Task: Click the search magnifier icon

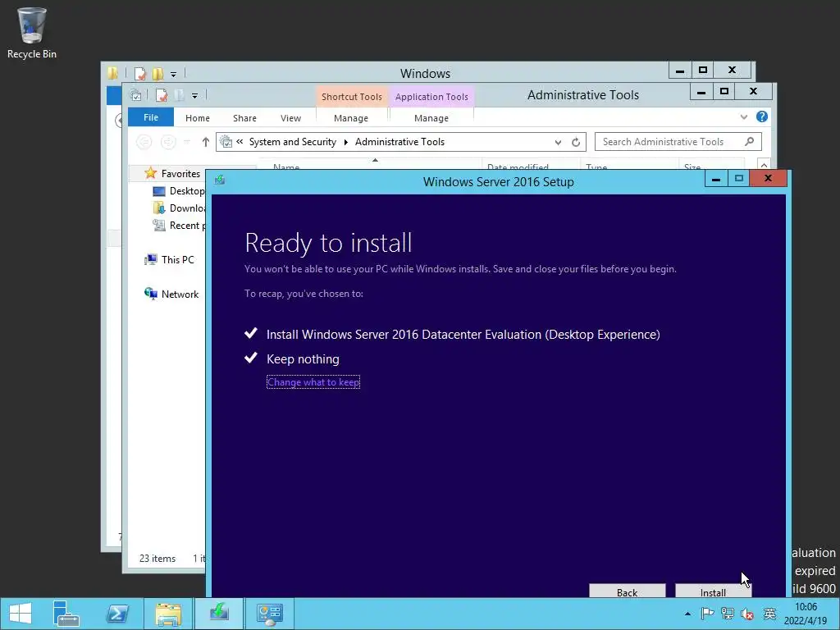Action: [x=750, y=141]
